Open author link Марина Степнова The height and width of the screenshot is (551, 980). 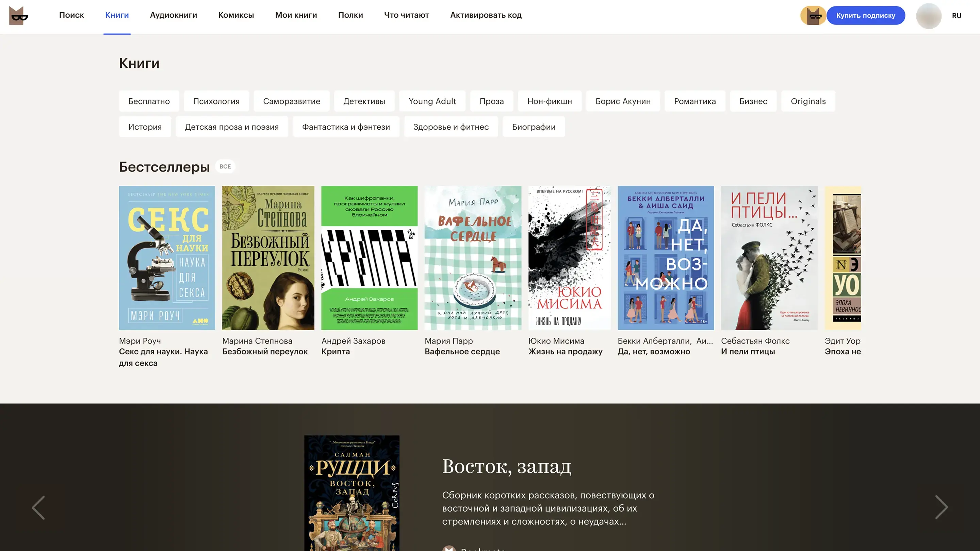pos(257,341)
